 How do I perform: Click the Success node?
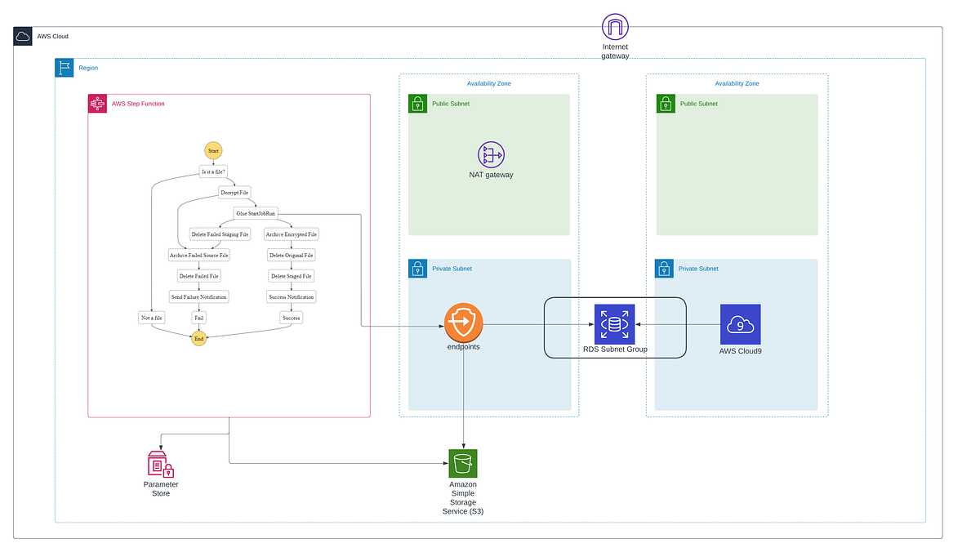291,318
